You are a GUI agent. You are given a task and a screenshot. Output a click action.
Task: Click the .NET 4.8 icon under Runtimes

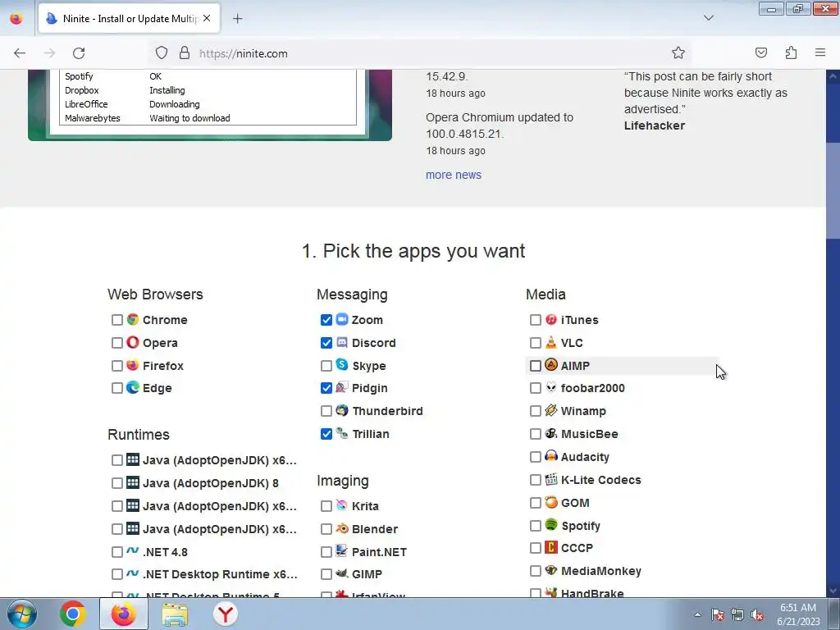(x=133, y=551)
